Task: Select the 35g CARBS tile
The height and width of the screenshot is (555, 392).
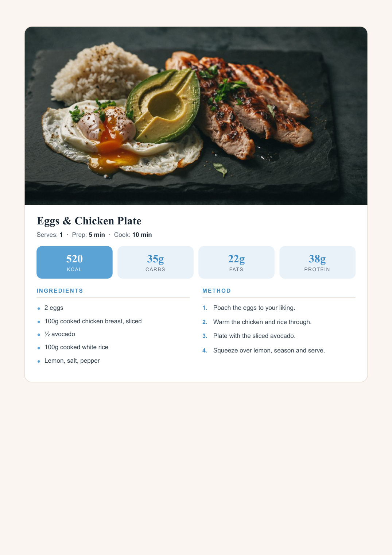Action: [155, 262]
